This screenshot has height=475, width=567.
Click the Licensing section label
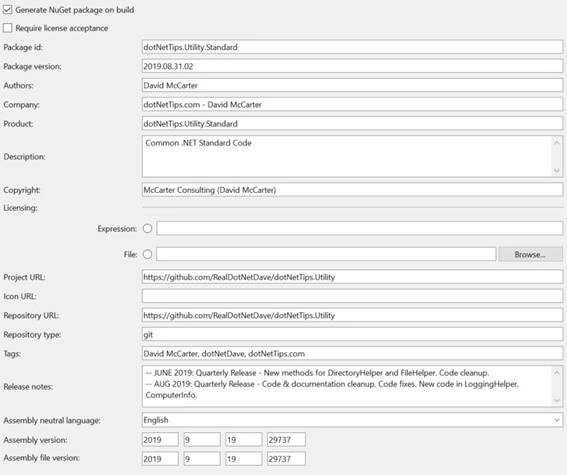20,208
